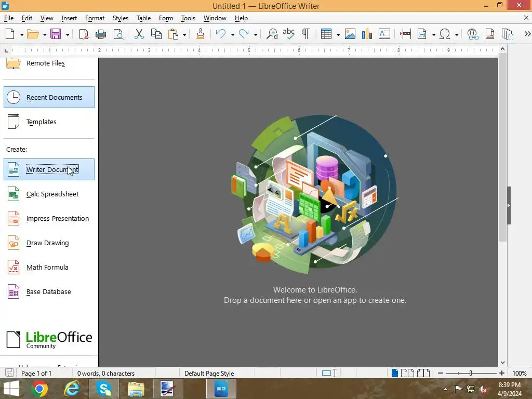Open the Redo history dropdown arrow
Viewport: 532px width, 399px height.
click(256, 35)
